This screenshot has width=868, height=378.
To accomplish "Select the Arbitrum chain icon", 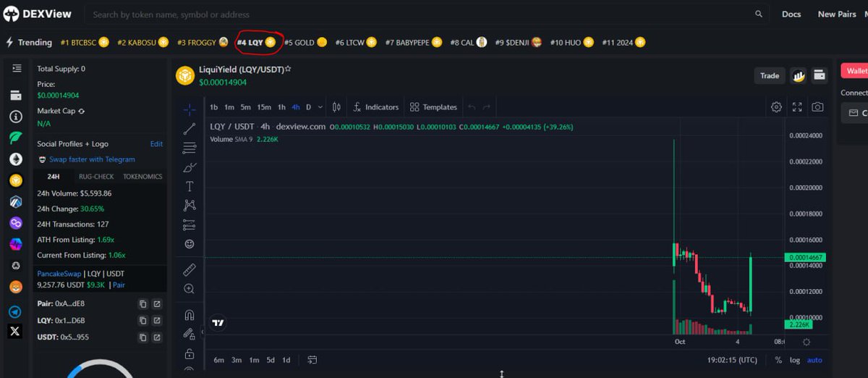I will (15, 201).
